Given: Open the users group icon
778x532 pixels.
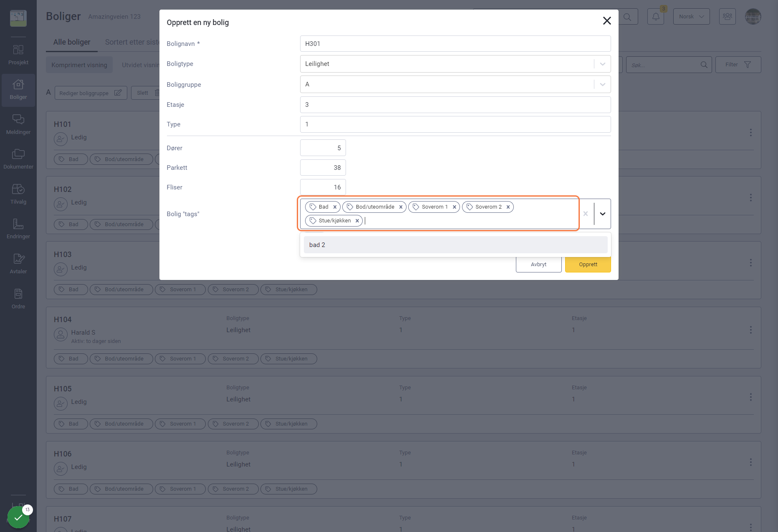Looking at the screenshot, I should (x=727, y=17).
